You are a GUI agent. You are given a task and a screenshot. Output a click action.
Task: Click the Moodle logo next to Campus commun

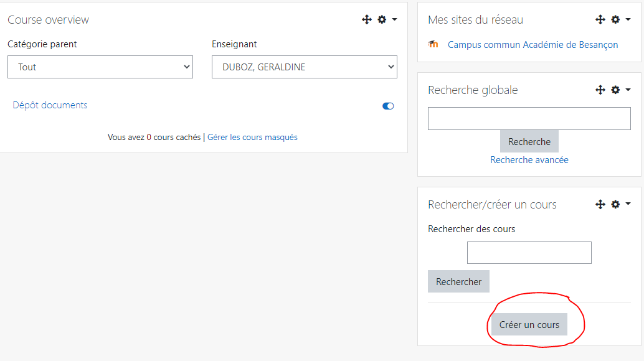[x=433, y=44]
